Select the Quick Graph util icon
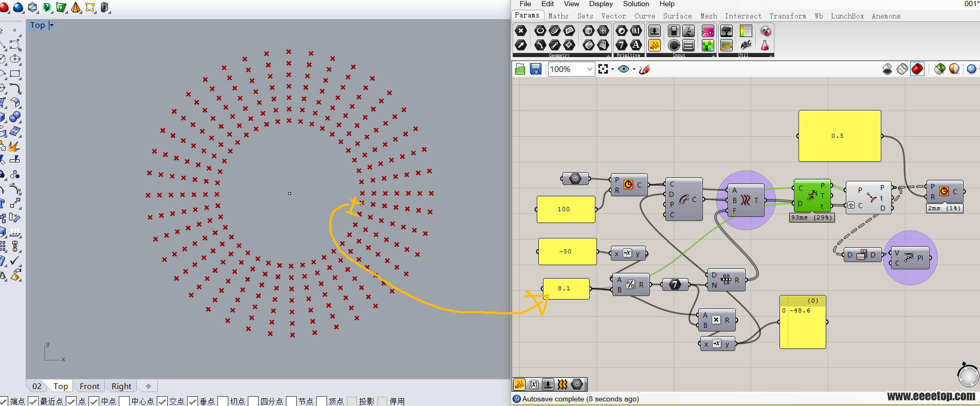The width and height of the screenshot is (980, 406). pyautogui.click(x=727, y=45)
